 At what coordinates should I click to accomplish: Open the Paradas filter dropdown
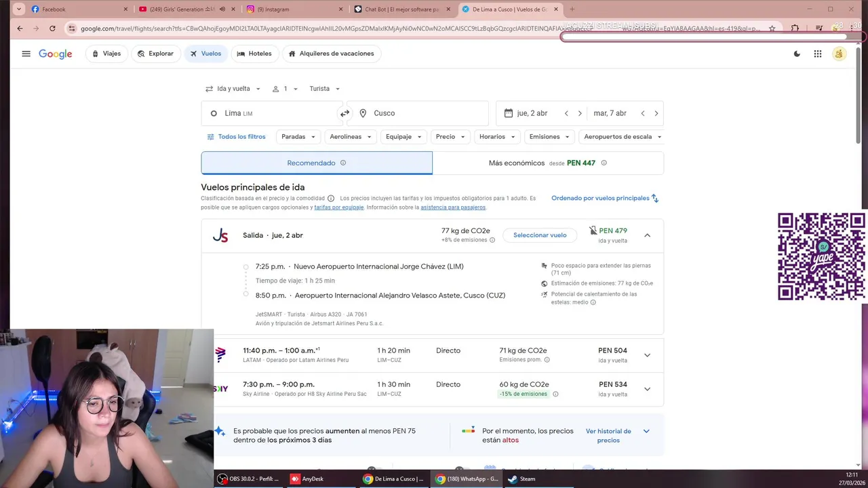298,137
